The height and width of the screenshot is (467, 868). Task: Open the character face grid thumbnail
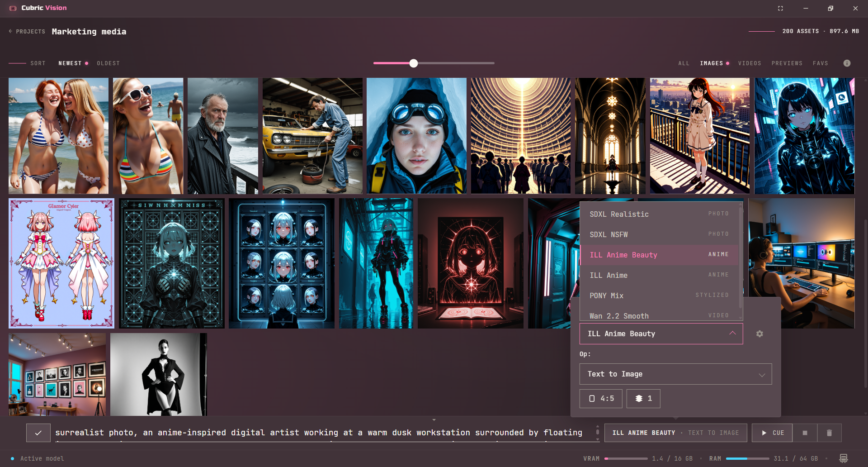[282, 263]
